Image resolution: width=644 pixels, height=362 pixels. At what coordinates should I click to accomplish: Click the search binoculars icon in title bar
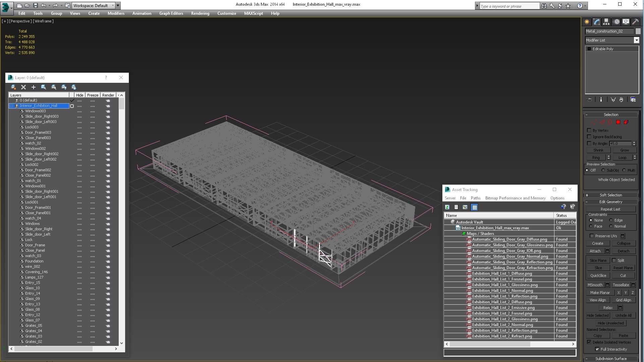tap(544, 6)
